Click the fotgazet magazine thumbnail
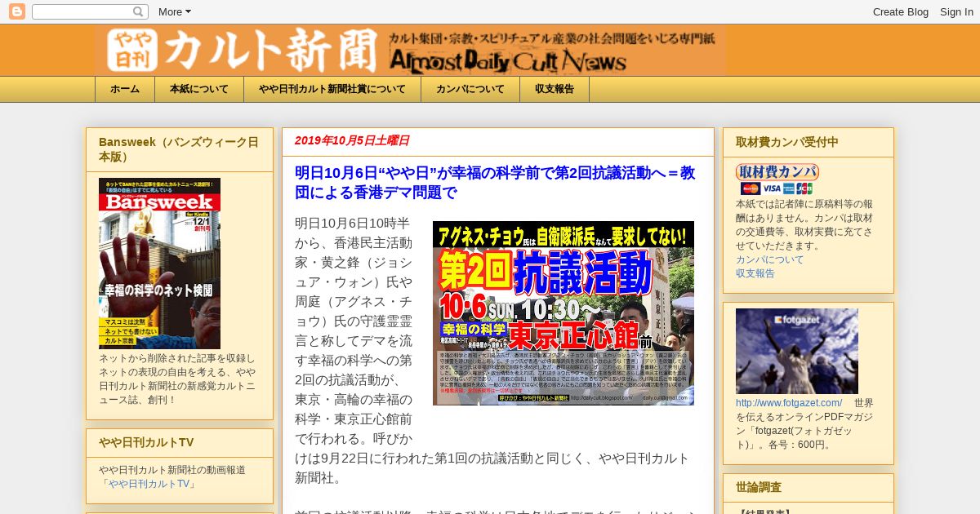 coord(797,351)
